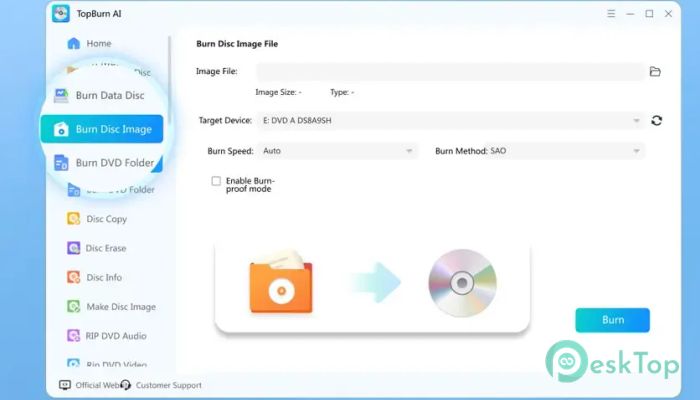Click the sidebar scrollbar
This screenshot has height=400, width=700.
point(170,80)
